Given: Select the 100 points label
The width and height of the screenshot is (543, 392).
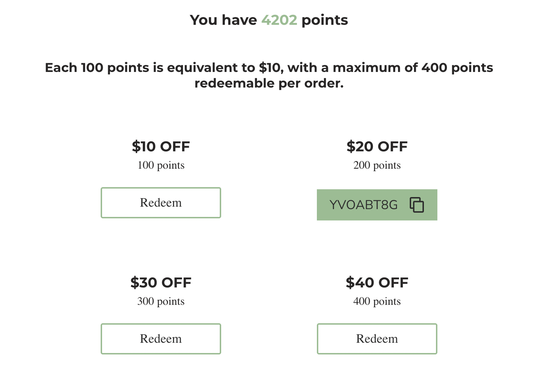Looking at the screenshot, I should point(161,165).
